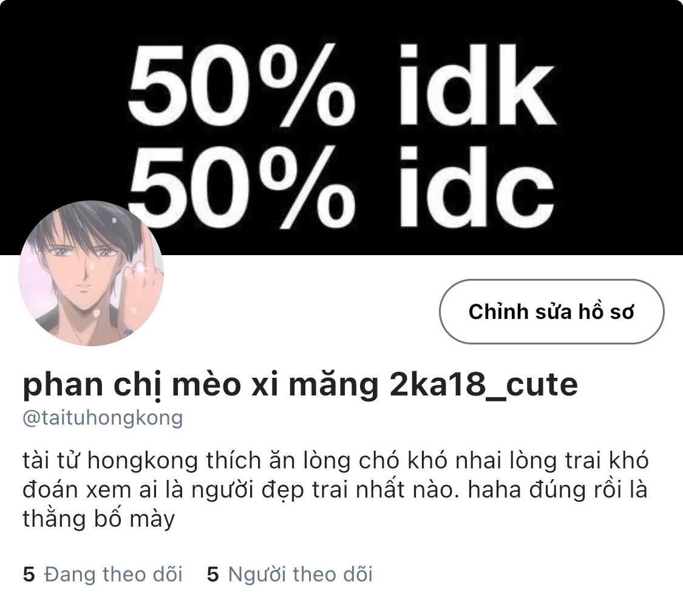Open the anime profile avatar picture

91,273
